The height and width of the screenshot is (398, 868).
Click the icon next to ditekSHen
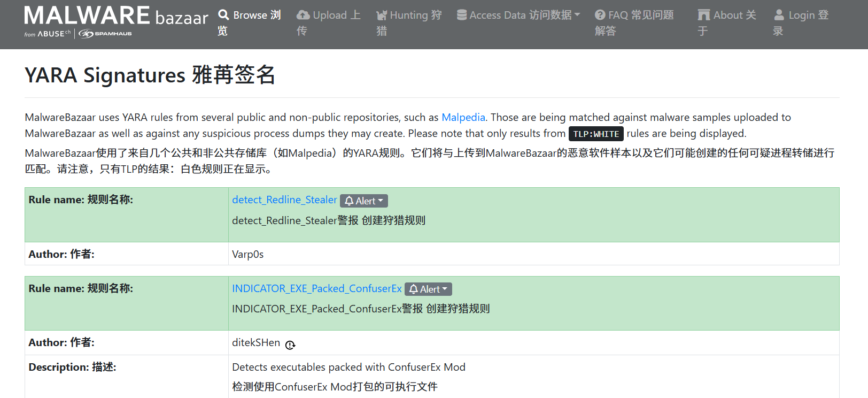[290, 345]
